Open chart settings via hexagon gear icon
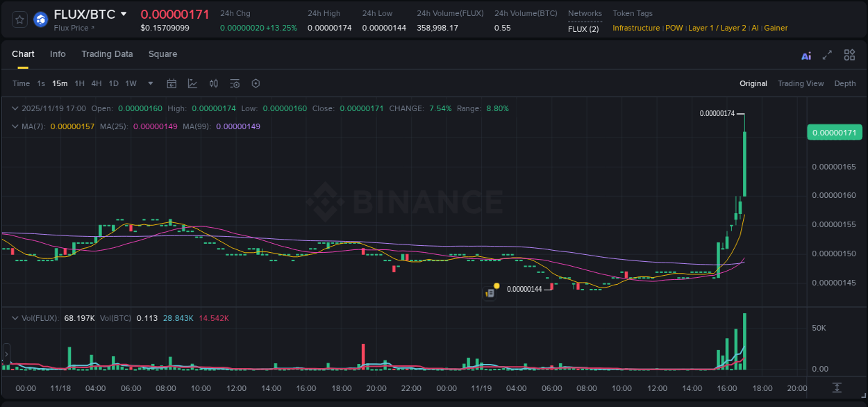Screen dimensions: 868x407 coord(256,83)
